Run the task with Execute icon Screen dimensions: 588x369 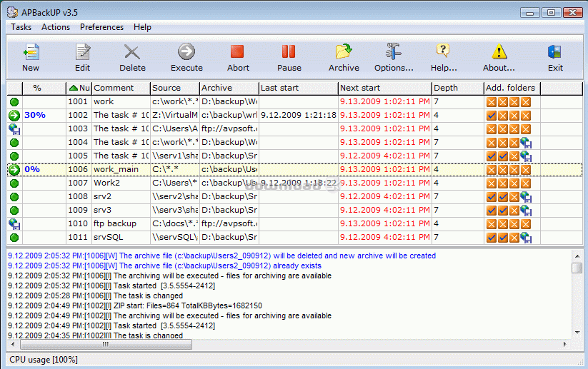186,51
